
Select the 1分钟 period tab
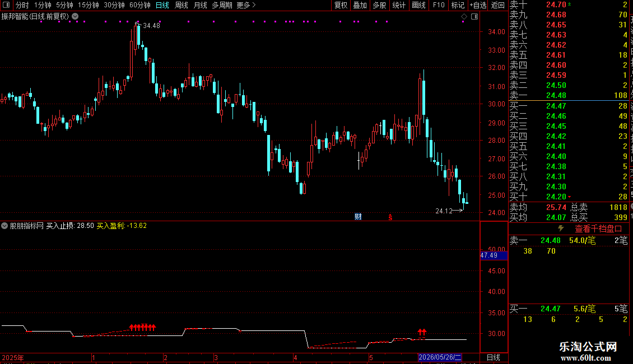[x=43, y=5]
